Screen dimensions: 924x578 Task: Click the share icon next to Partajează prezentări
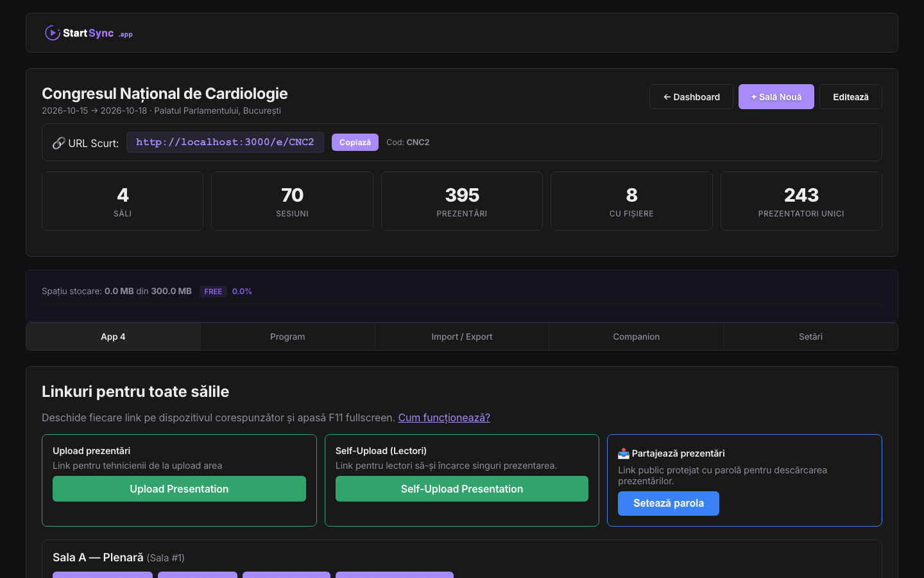[x=623, y=453]
